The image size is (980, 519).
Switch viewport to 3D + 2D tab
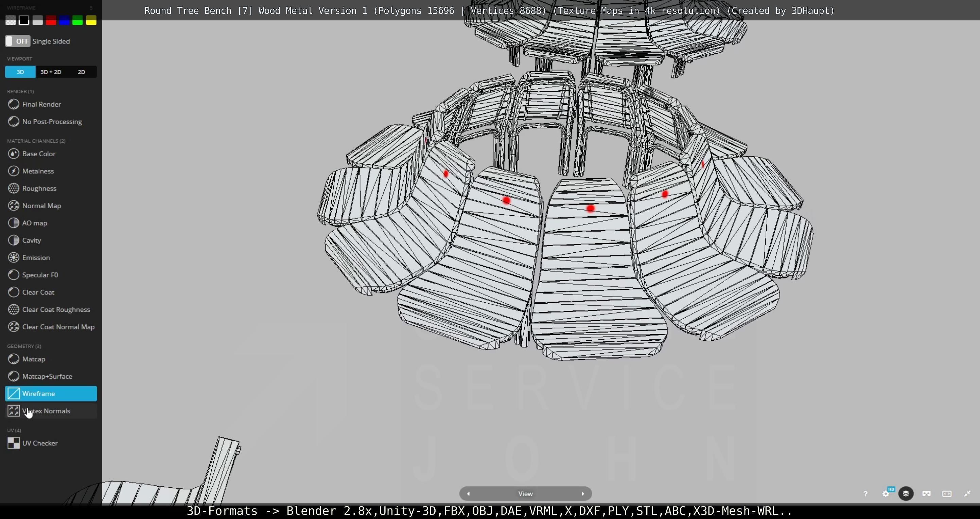pyautogui.click(x=51, y=72)
